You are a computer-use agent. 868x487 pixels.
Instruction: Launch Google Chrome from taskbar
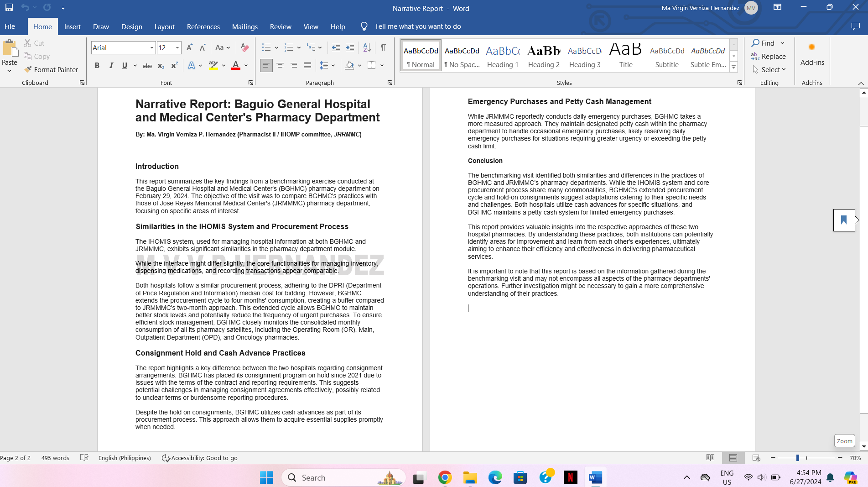pos(445,477)
